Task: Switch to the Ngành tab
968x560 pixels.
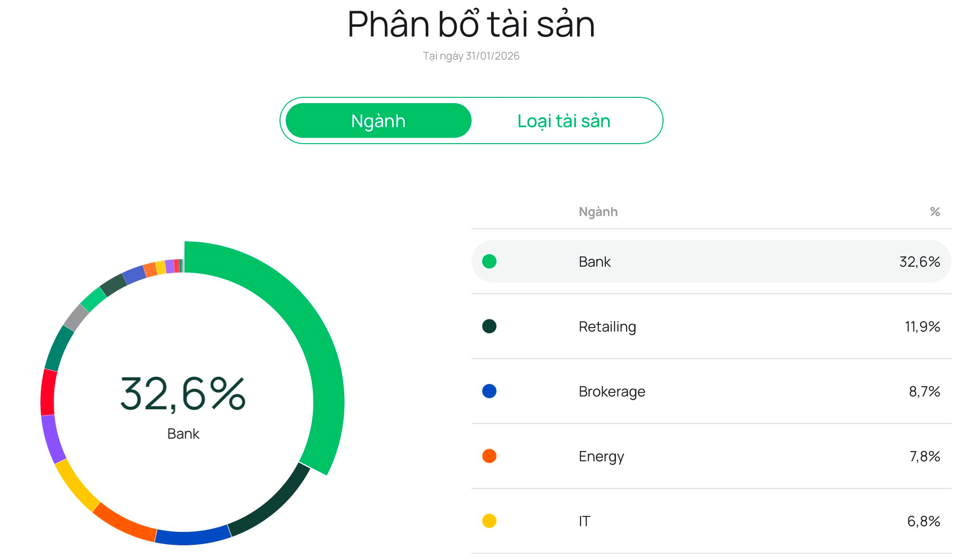Action: pyautogui.click(x=378, y=121)
